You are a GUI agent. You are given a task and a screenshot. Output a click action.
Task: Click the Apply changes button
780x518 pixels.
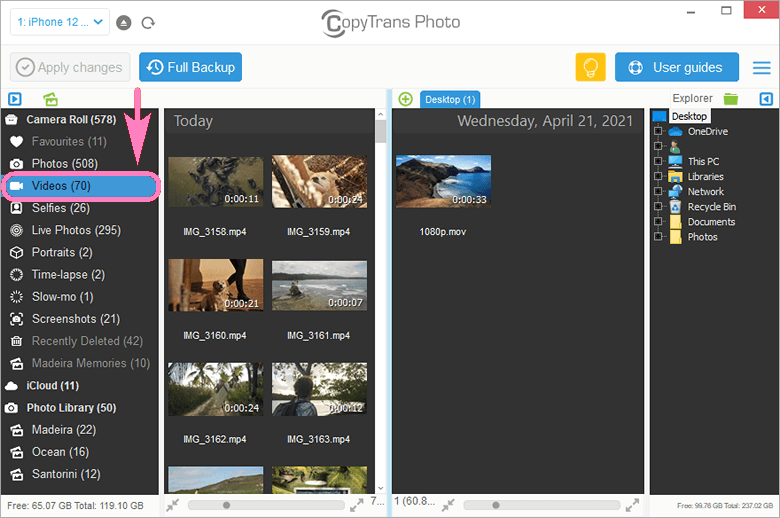[x=70, y=67]
